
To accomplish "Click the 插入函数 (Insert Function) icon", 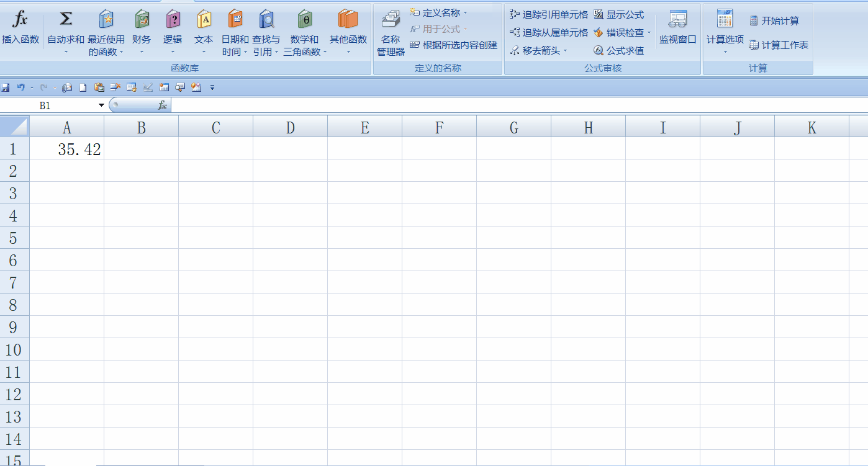I will click(20, 19).
